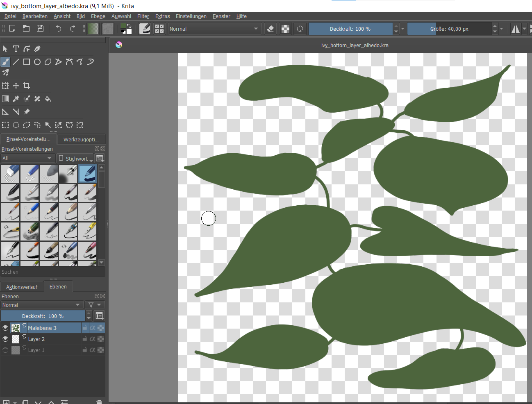Click the Deckkraft opacity slider in toolbar

pyautogui.click(x=350, y=29)
